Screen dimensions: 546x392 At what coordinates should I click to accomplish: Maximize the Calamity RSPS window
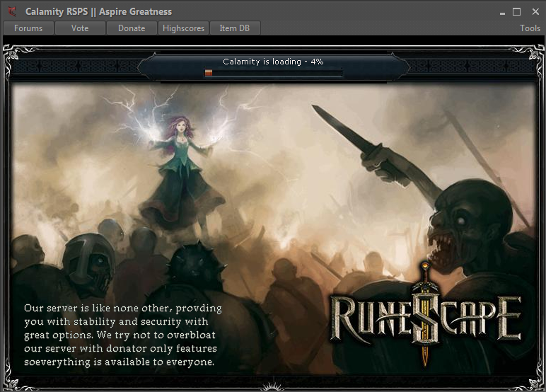517,12
